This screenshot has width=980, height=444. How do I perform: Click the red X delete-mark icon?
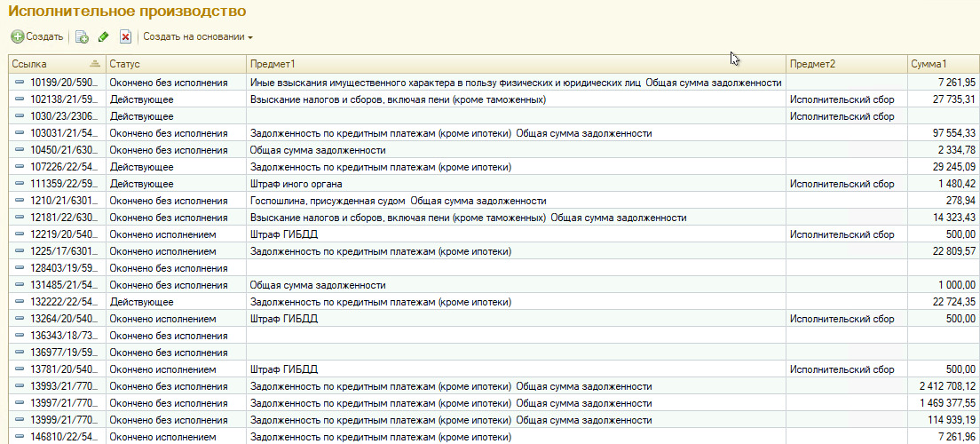[x=125, y=37]
